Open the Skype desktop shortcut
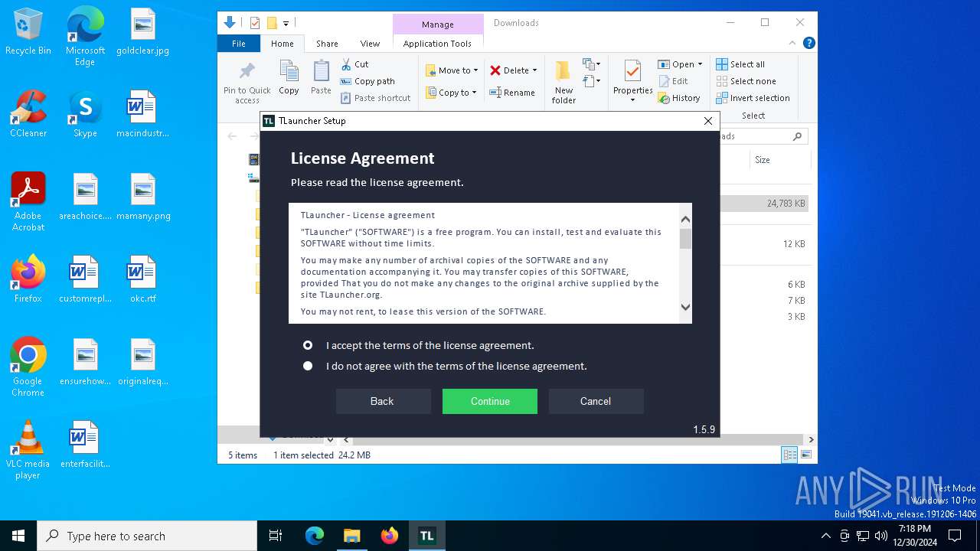The width and height of the screenshot is (980, 551). (85, 114)
